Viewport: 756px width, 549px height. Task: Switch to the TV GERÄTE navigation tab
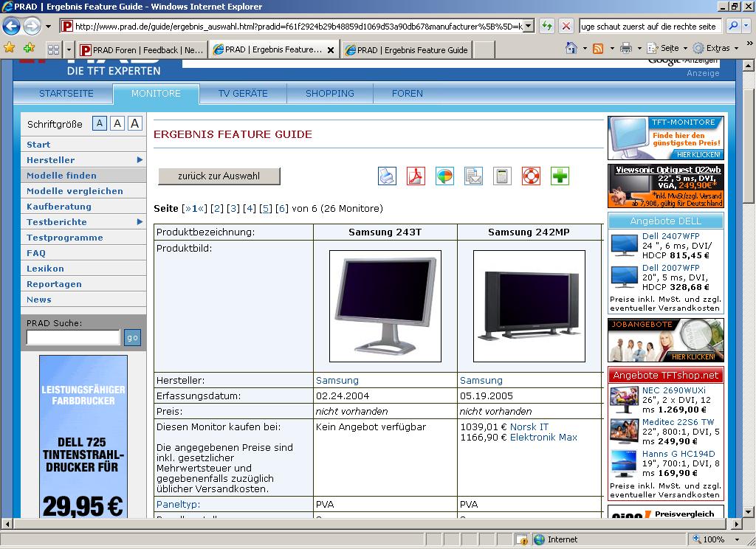[243, 94]
